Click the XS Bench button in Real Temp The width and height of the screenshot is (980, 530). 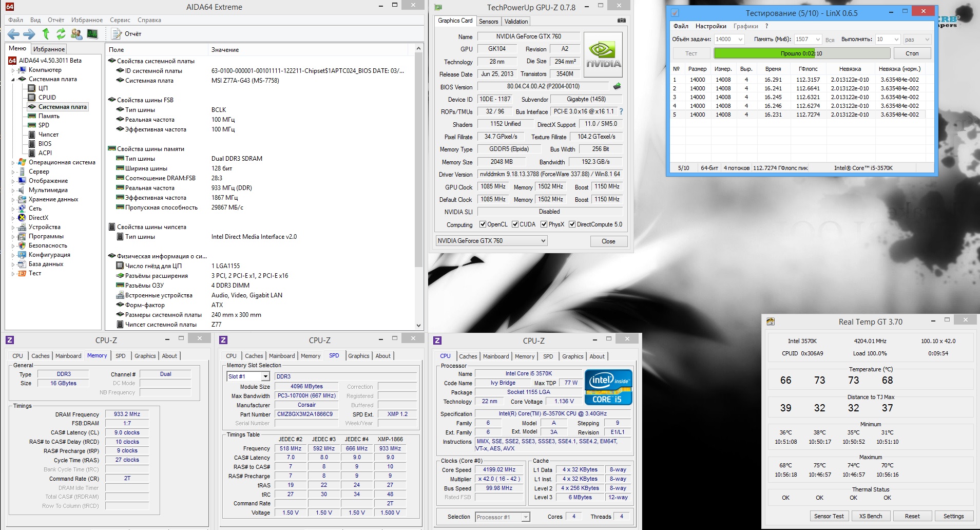(871, 516)
